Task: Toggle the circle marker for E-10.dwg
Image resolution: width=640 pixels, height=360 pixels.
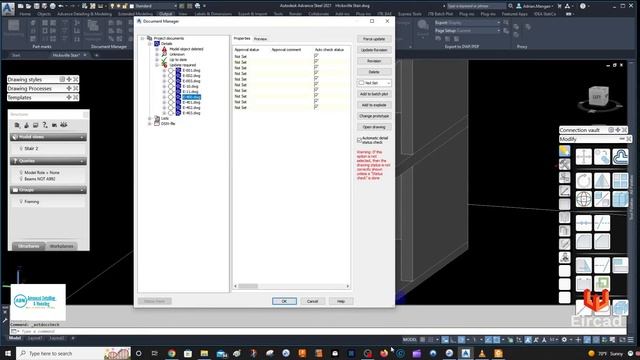Action: (x=171, y=86)
